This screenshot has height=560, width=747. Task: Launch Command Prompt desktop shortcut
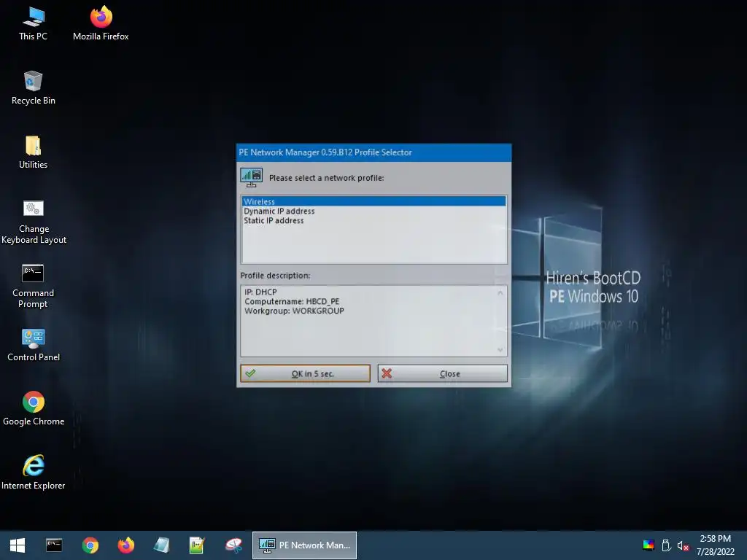(x=33, y=286)
